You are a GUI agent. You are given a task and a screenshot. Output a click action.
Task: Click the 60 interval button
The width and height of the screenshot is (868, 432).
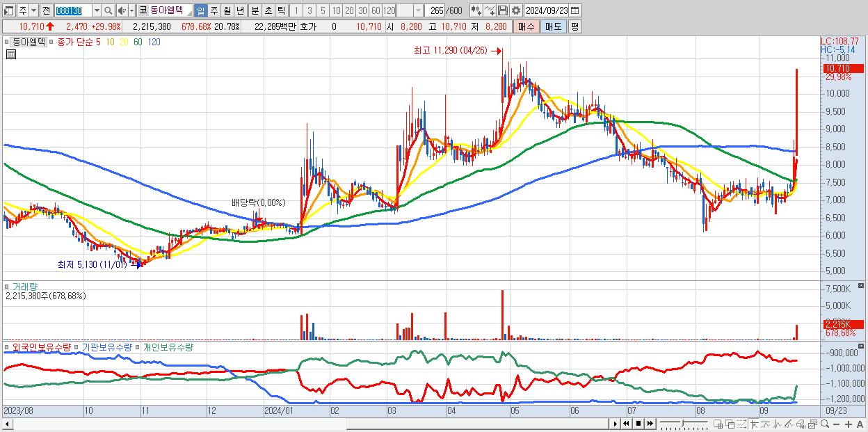point(376,10)
